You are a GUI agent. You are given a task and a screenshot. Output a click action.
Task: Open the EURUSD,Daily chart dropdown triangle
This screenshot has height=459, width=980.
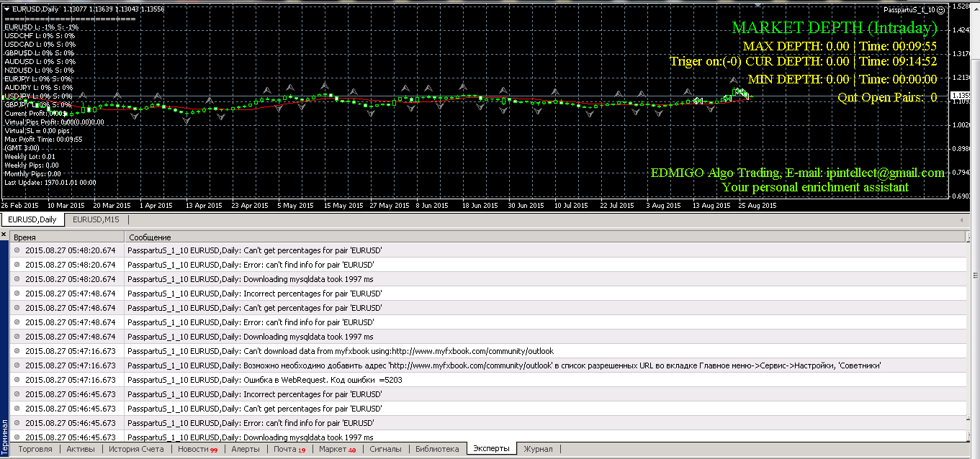click(6, 9)
